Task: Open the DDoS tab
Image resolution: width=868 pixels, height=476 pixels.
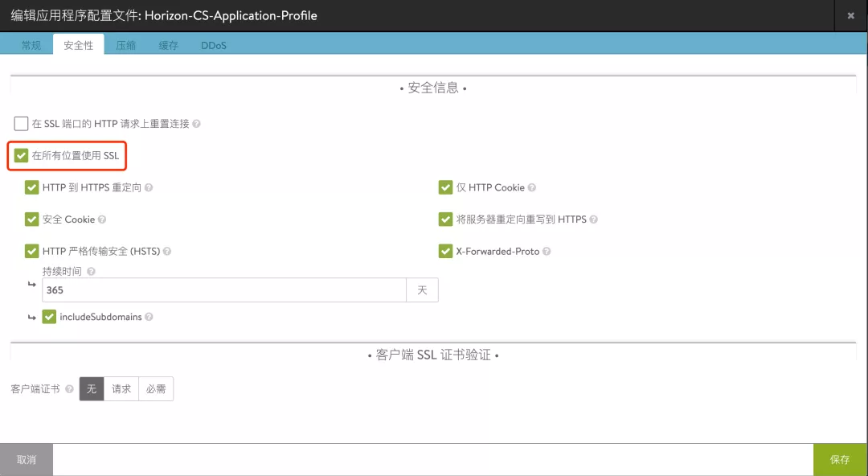Action: click(214, 46)
